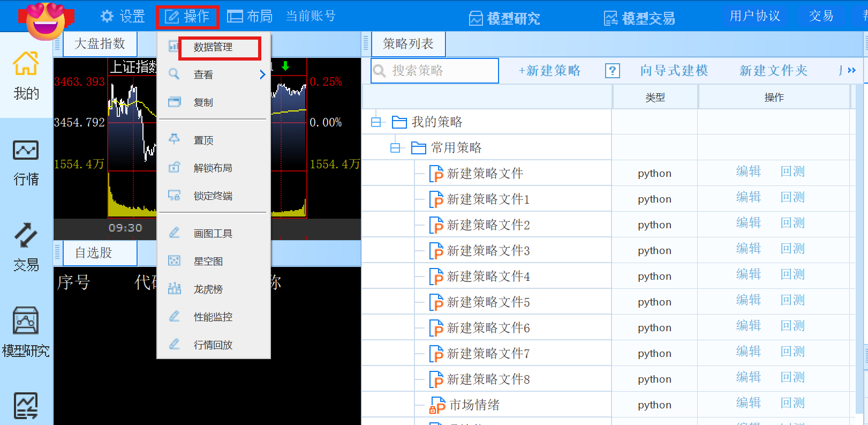The width and height of the screenshot is (868, 425).
Task: Switch to the 策略列表 tab
Action: tap(408, 44)
